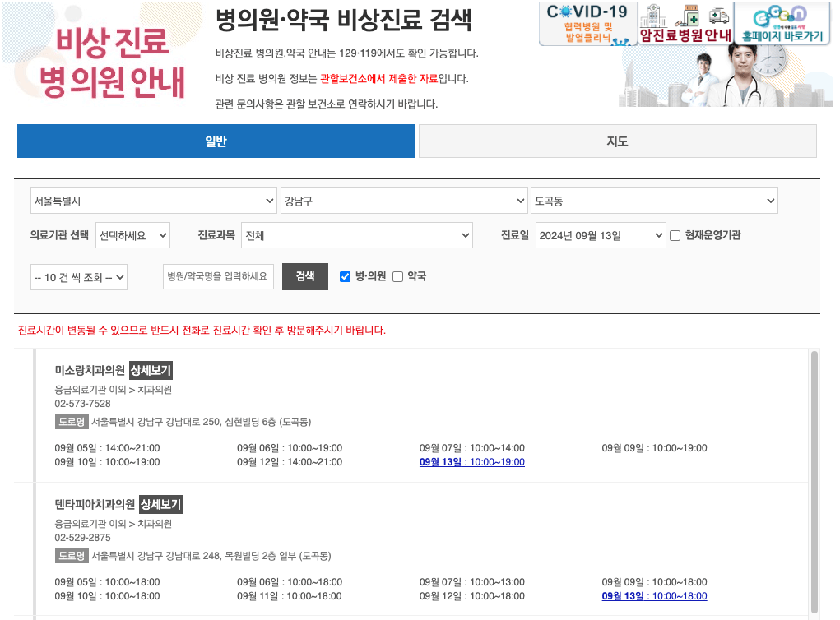Check the 약국 checkbox
The height and width of the screenshot is (620, 840).
coord(397,276)
